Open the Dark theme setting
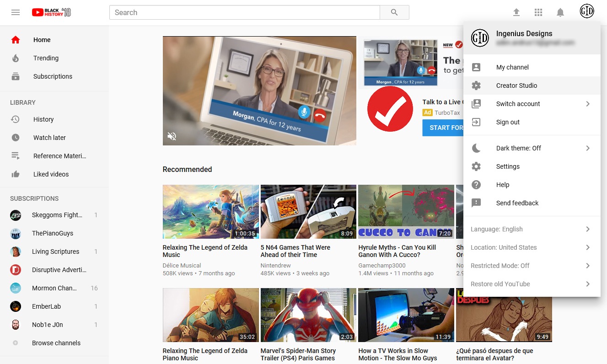The height and width of the screenshot is (364, 607). tap(518, 148)
